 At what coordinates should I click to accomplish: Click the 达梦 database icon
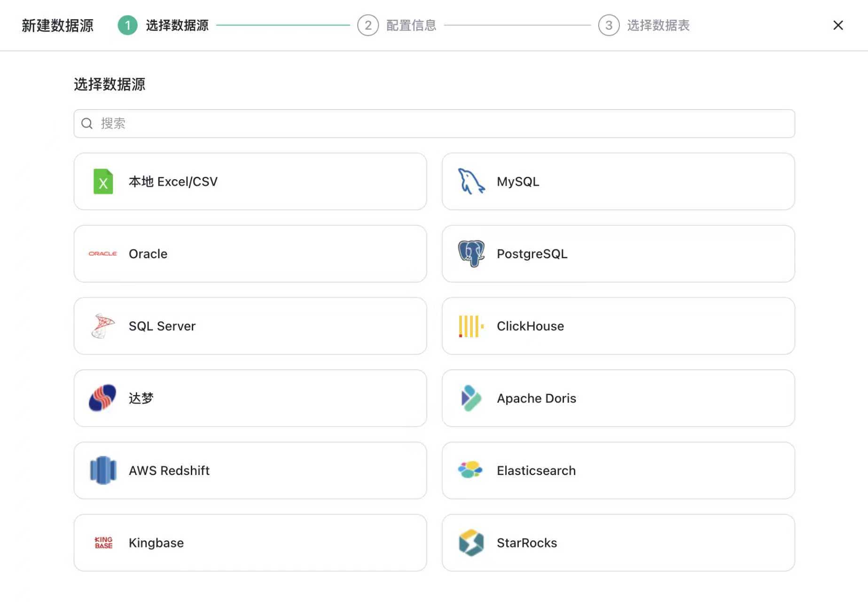[x=102, y=398]
